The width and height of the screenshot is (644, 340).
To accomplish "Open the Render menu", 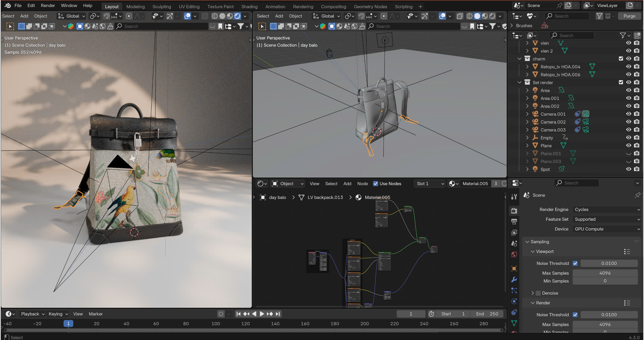I will click(48, 6).
